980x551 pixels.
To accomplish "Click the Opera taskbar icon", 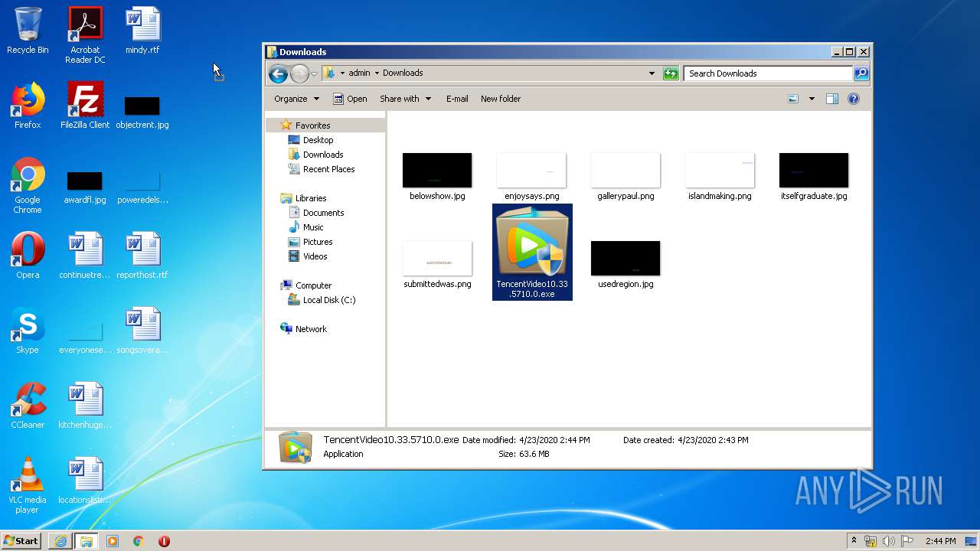I will 164,541.
